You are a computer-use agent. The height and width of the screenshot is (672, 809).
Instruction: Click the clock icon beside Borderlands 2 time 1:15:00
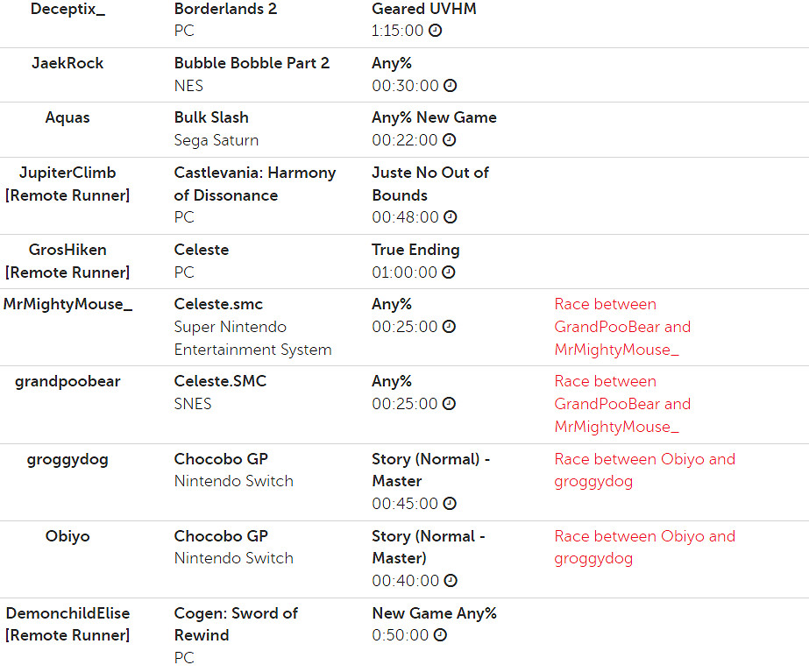coord(435,31)
